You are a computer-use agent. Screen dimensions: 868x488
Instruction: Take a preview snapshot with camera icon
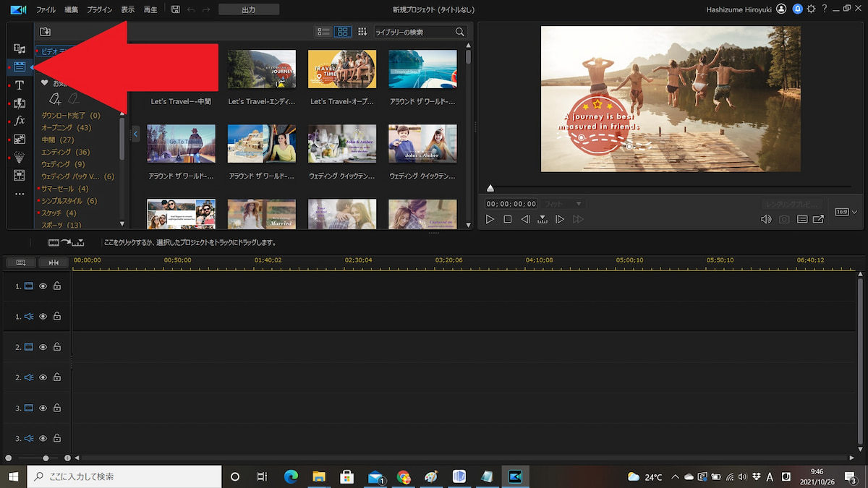tap(784, 219)
